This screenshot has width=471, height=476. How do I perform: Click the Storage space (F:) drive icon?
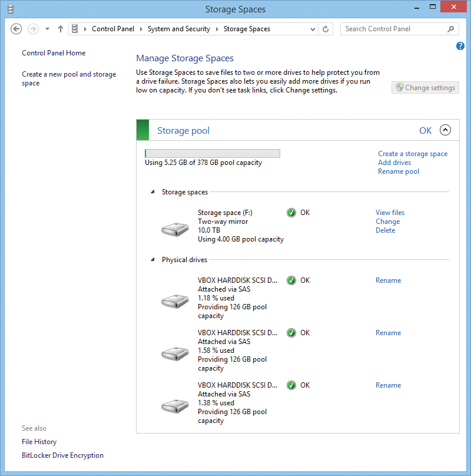(175, 229)
